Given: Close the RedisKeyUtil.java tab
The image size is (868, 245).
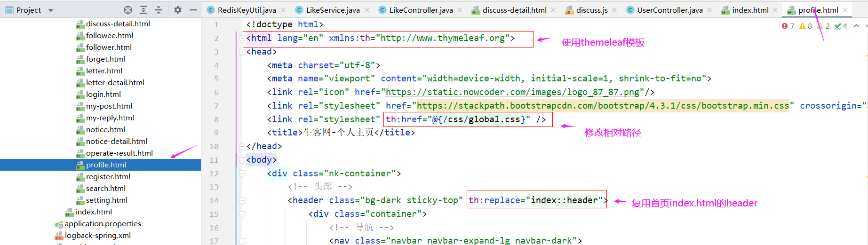Looking at the screenshot, I should point(283,10).
